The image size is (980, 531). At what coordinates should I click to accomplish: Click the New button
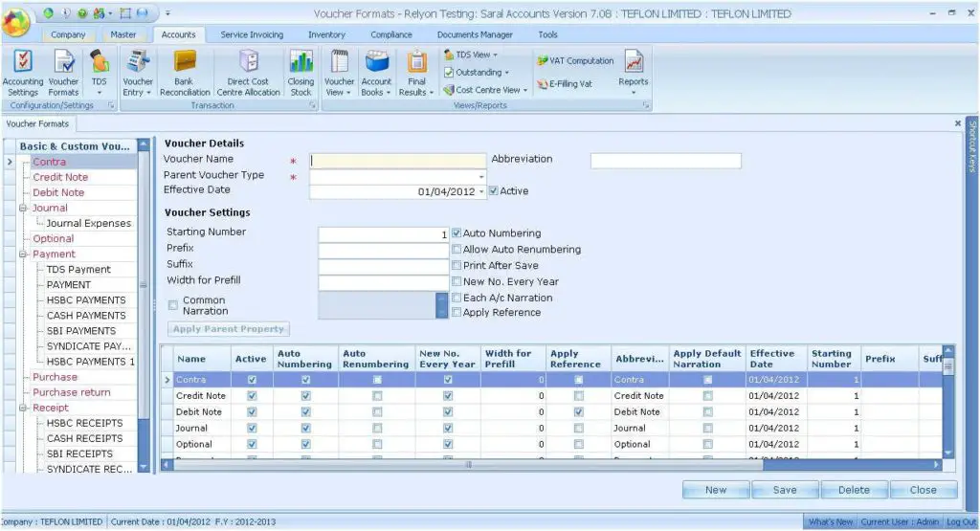click(x=716, y=490)
